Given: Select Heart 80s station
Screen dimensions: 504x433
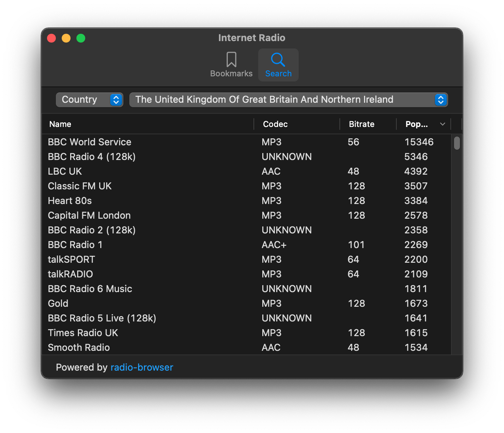Looking at the screenshot, I should 246,201.
